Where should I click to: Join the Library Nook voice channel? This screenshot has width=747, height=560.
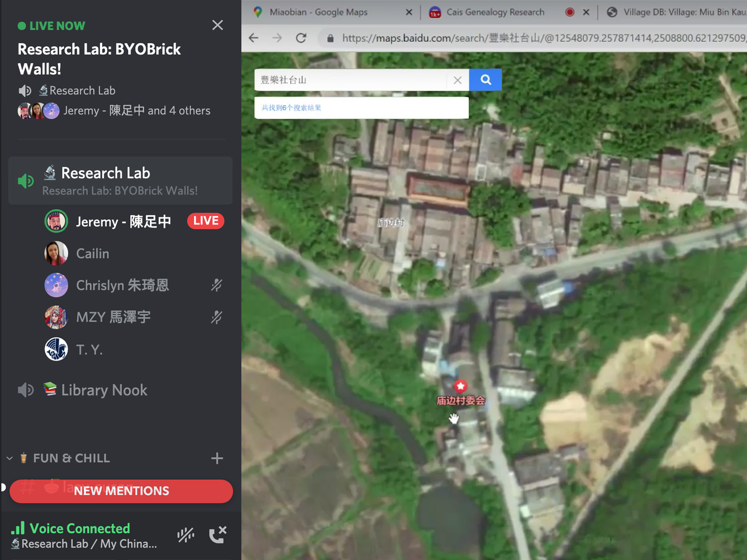pyautogui.click(x=104, y=390)
